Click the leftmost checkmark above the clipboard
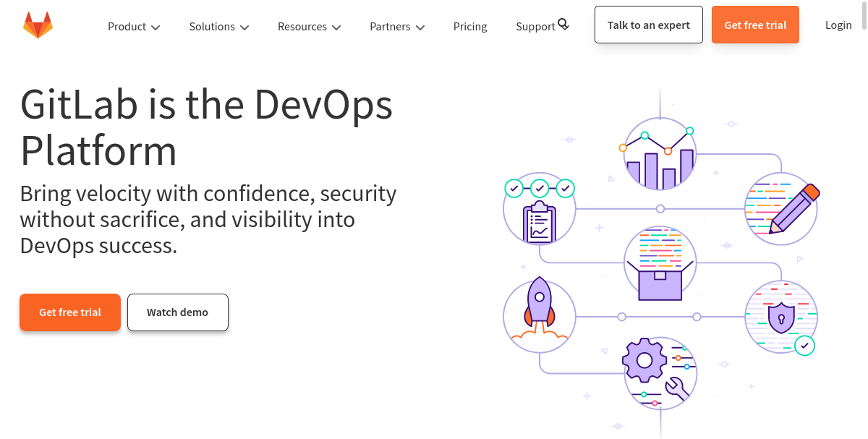 (514, 189)
